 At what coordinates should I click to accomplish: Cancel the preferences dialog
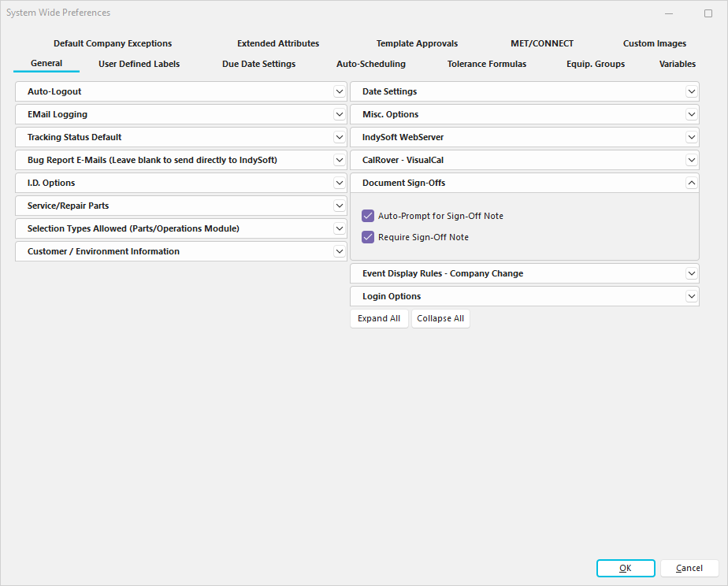coord(689,569)
